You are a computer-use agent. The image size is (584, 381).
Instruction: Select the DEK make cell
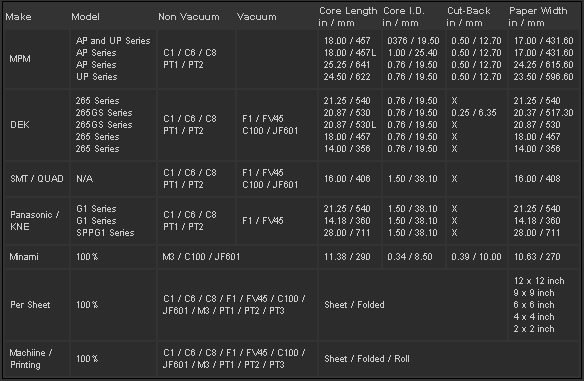[20, 125]
